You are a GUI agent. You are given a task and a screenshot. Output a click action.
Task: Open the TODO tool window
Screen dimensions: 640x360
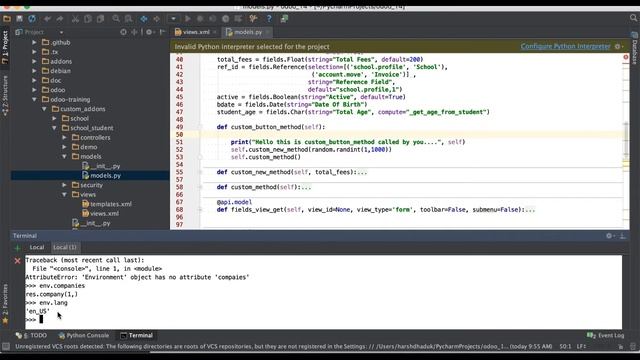(31, 336)
